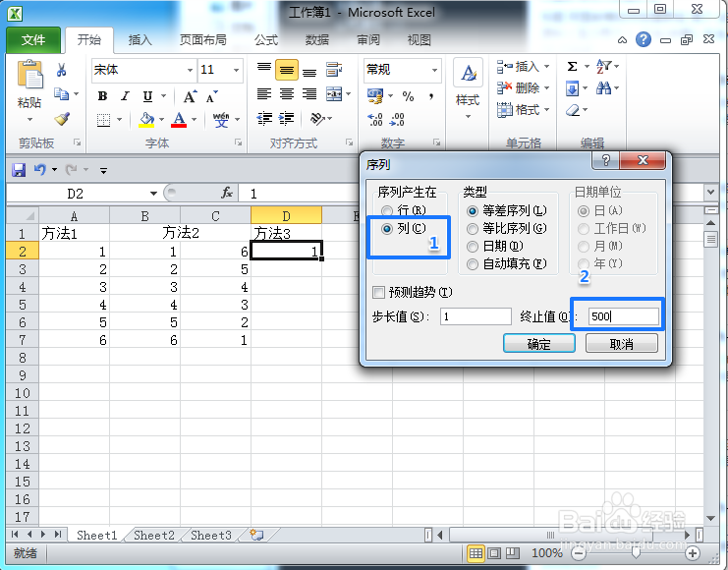Expand Name Box dropdown arrow
728x570 pixels.
click(x=153, y=194)
